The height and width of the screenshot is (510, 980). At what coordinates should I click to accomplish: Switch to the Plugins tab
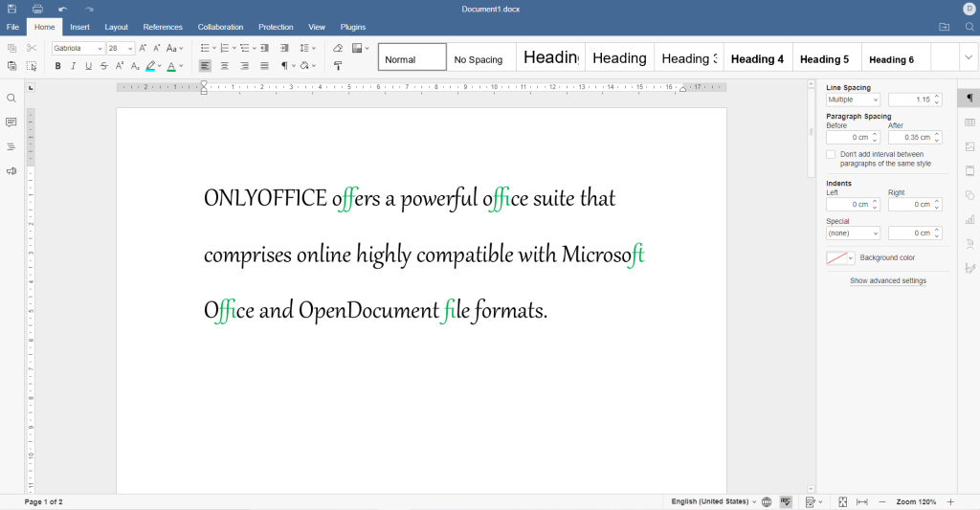pyautogui.click(x=353, y=27)
